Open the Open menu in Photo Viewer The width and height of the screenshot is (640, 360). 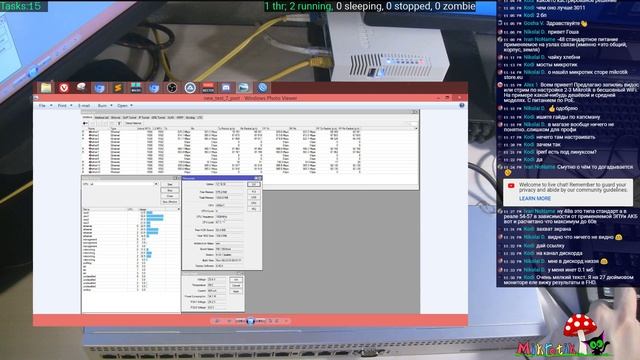[122, 106]
